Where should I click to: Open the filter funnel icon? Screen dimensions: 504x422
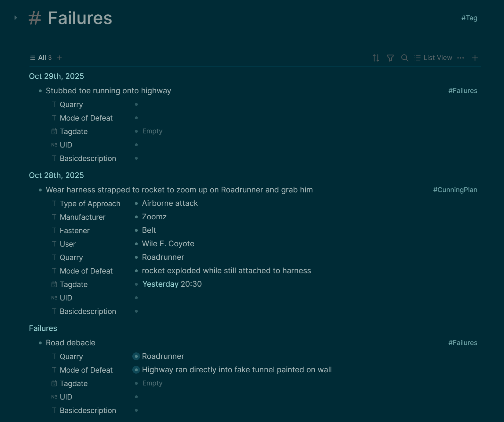click(x=390, y=58)
